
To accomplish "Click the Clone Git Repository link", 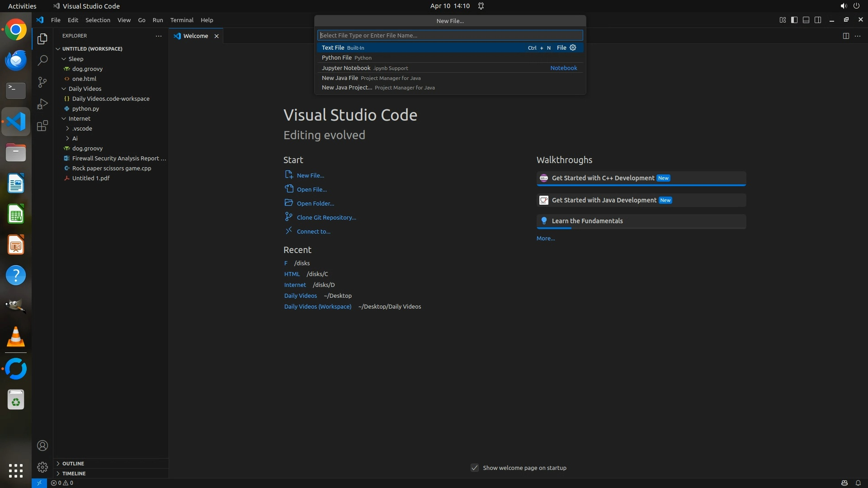I will click(326, 217).
